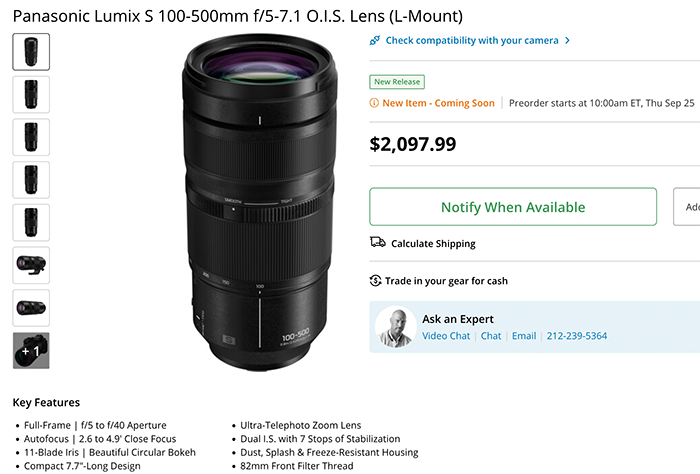Click the orange info icon near Coming Soon
Screen dimensions: 700x474
coord(374,103)
